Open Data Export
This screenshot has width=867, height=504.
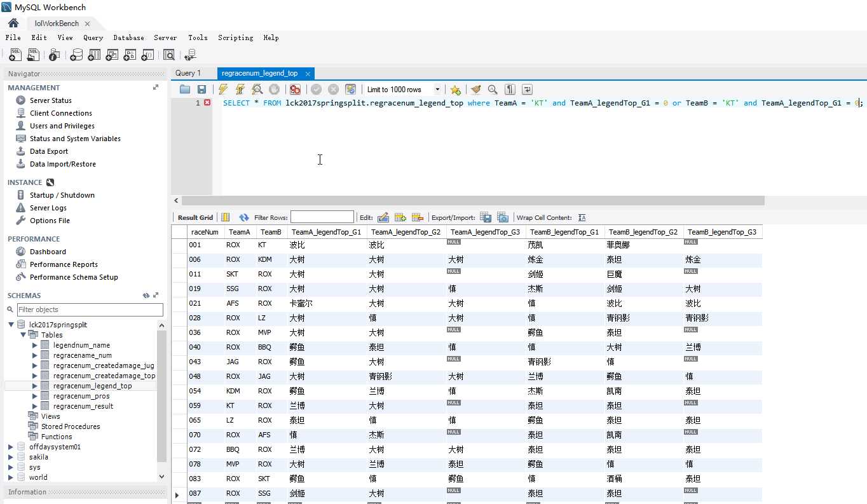pos(48,151)
